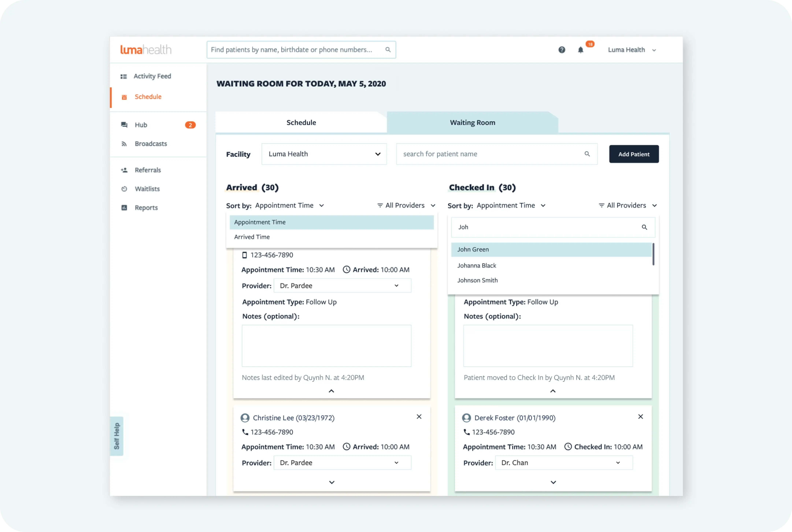
Task: Switch to the Schedule tab
Action: [x=301, y=122]
